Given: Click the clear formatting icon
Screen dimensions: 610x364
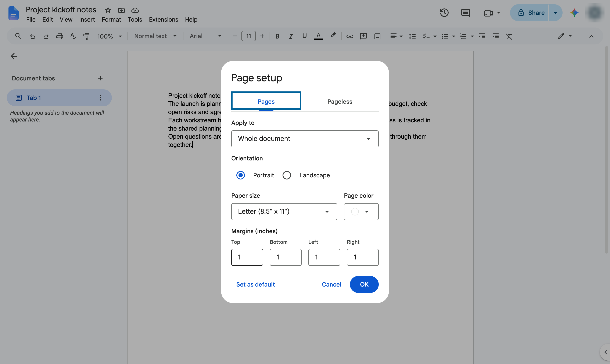Looking at the screenshot, I should 509,36.
